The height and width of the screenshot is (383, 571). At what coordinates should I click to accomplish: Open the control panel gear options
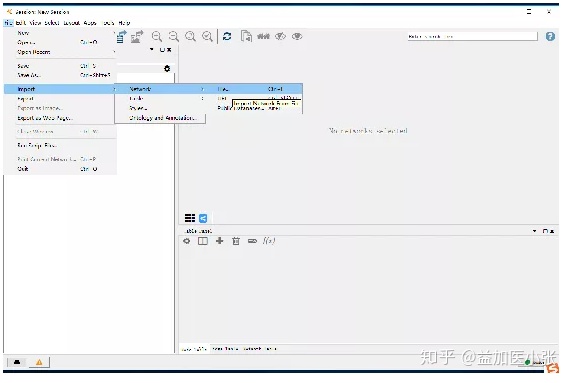click(x=167, y=68)
